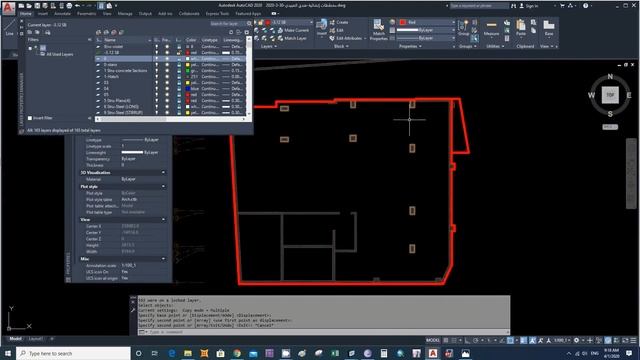Click the Color column header in layer list
Viewport: 640px width, 360px height.
pos(191,40)
